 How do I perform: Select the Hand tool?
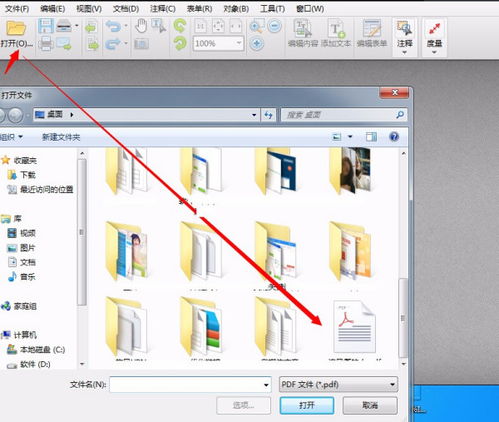(141, 26)
